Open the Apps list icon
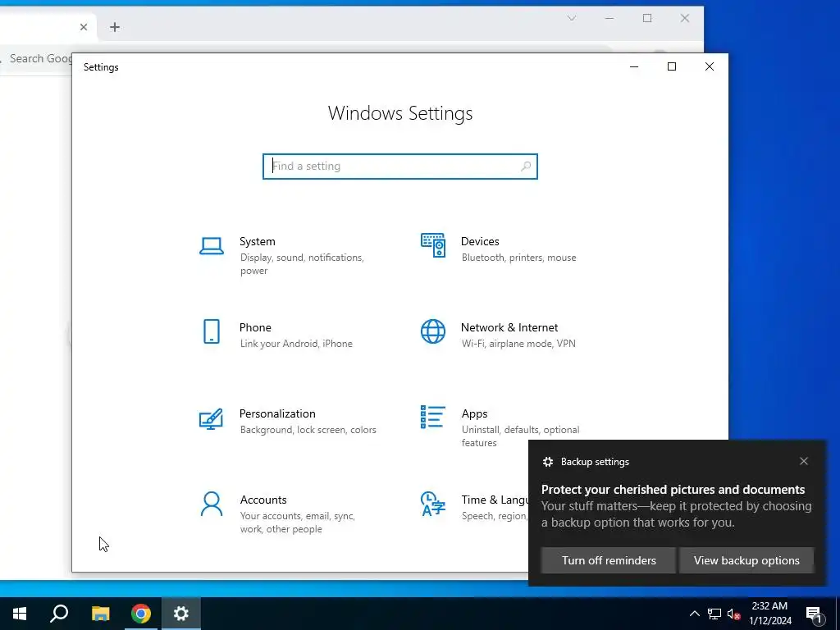 (x=433, y=417)
